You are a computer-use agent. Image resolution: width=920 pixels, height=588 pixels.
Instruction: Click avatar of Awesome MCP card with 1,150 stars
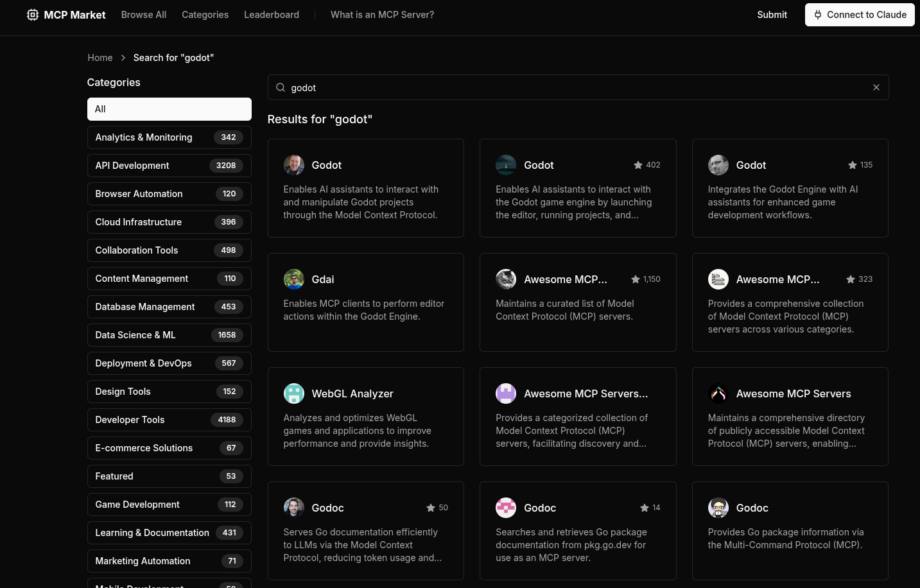pos(506,279)
